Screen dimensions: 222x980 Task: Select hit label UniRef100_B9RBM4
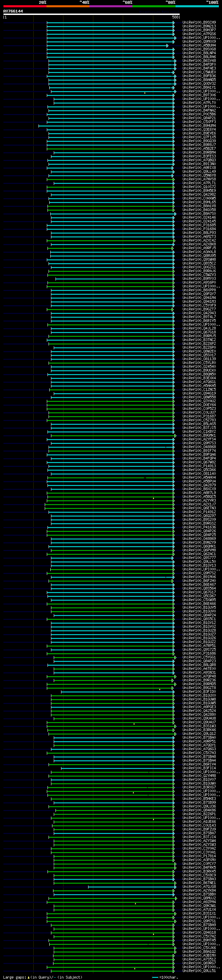[199, 153]
